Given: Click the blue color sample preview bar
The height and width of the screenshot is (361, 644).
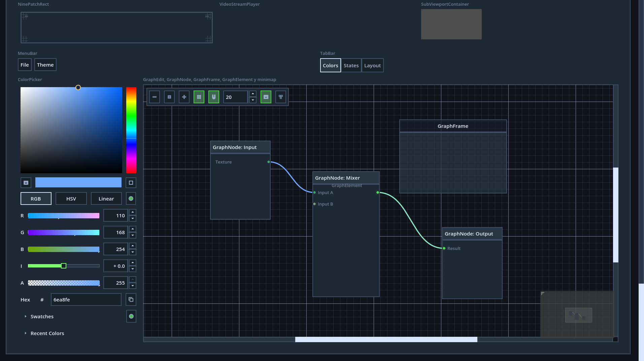Looking at the screenshot, I should point(78,182).
